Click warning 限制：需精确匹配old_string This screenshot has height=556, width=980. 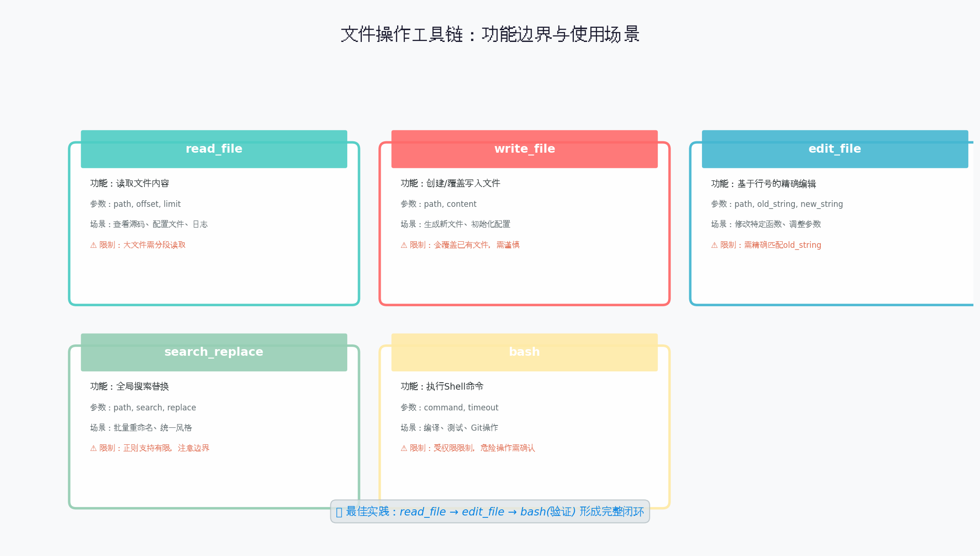(766, 245)
